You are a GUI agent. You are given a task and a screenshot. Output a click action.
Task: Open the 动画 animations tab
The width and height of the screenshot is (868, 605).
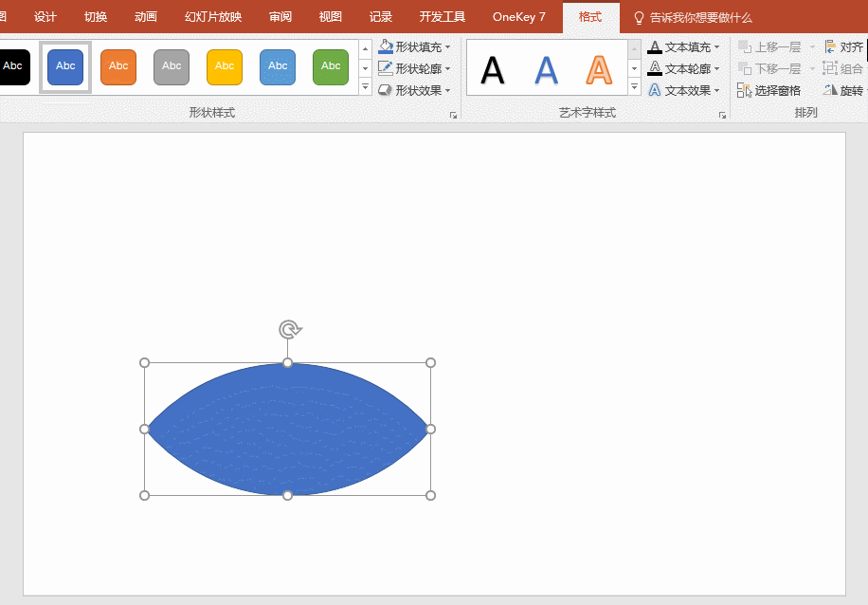146,17
